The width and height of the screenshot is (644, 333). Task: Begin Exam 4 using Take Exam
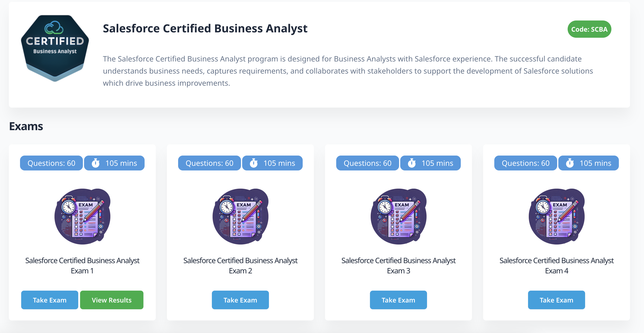click(x=556, y=300)
